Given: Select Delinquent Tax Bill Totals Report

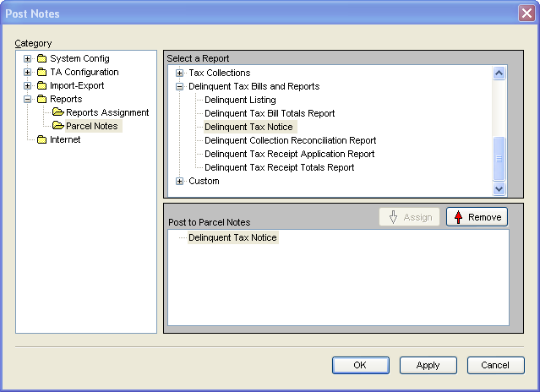Looking at the screenshot, I should 270,113.
